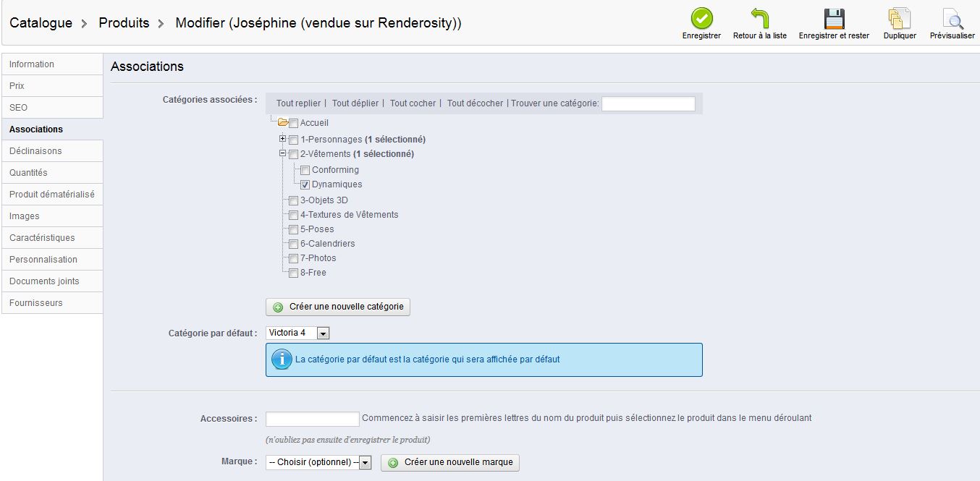
Task: Click the blue information icon
Action: (x=282, y=359)
